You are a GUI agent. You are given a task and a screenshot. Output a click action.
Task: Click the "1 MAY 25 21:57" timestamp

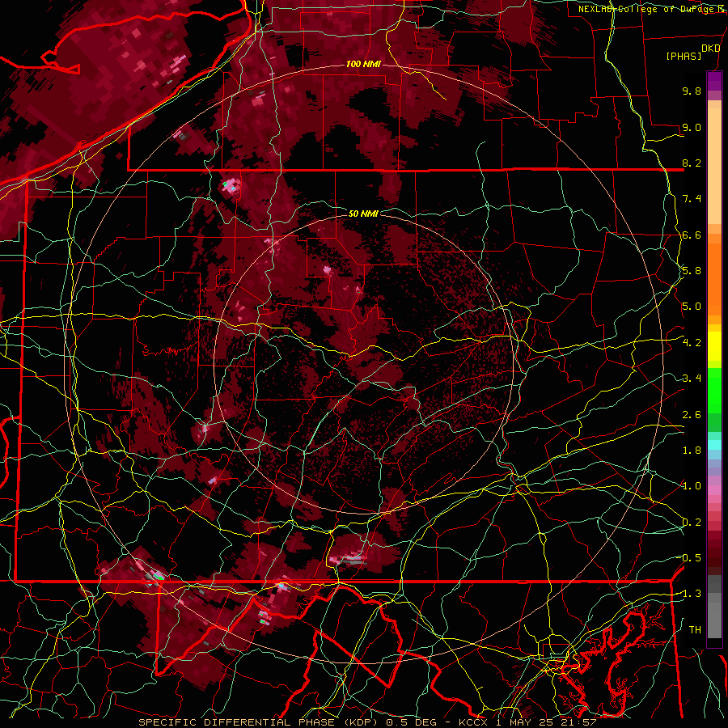[545, 722]
